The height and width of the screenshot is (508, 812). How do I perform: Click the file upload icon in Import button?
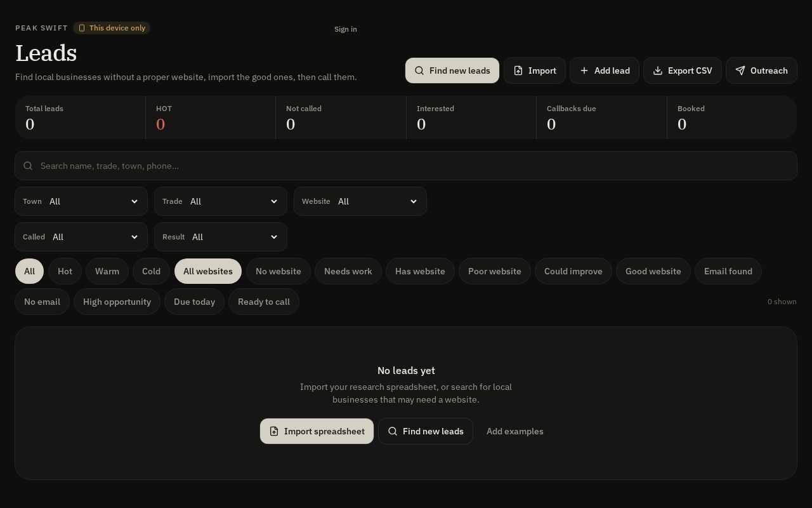click(x=518, y=70)
